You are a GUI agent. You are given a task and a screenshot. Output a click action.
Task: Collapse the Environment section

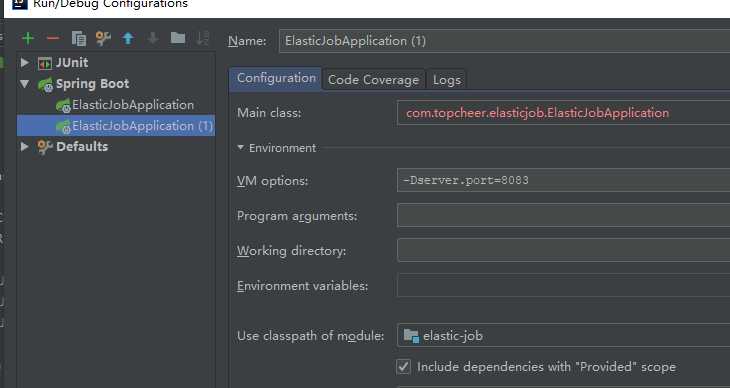[240, 148]
